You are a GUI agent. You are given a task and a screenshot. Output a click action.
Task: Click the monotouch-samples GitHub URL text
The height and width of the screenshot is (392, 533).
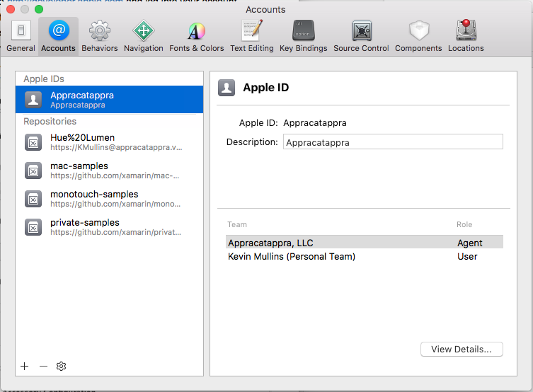pyautogui.click(x=115, y=204)
